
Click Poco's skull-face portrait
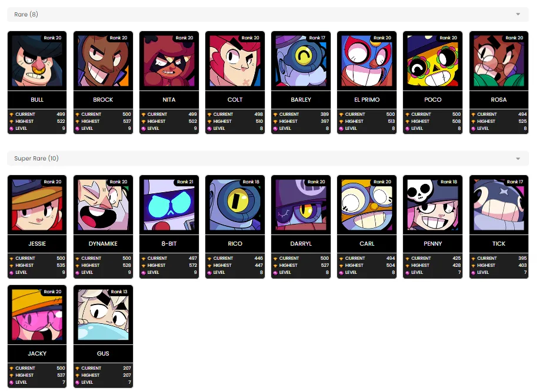click(x=432, y=61)
